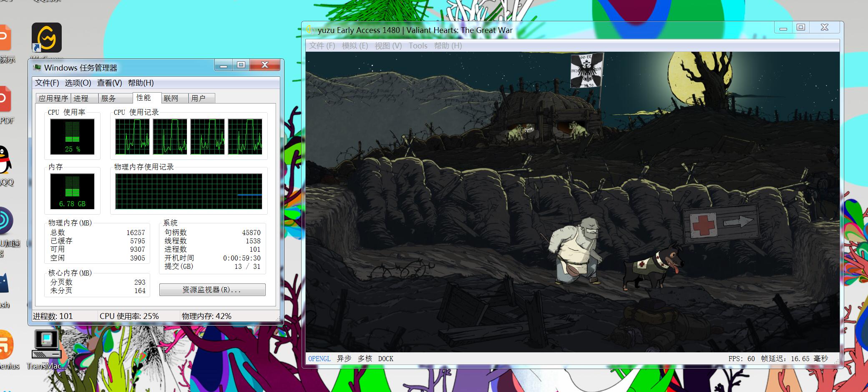Image resolution: width=868 pixels, height=392 pixels.
Task: Click the 可用 9307 value
Action: [137, 249]
